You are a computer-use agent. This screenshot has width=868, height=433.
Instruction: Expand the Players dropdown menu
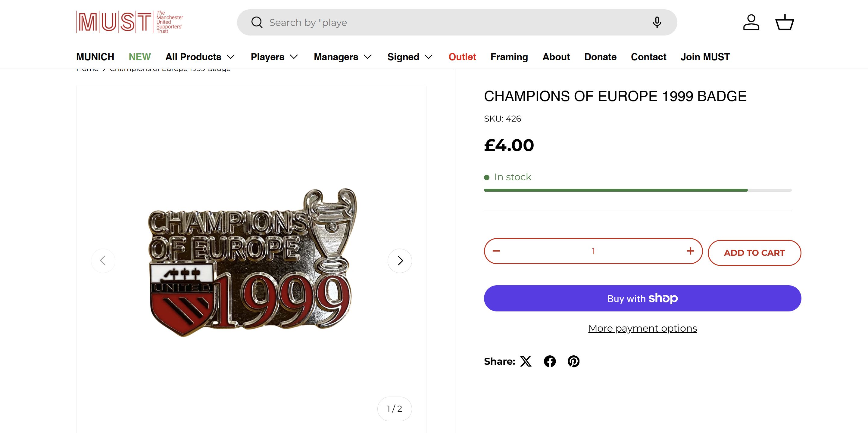click(274, 57)
